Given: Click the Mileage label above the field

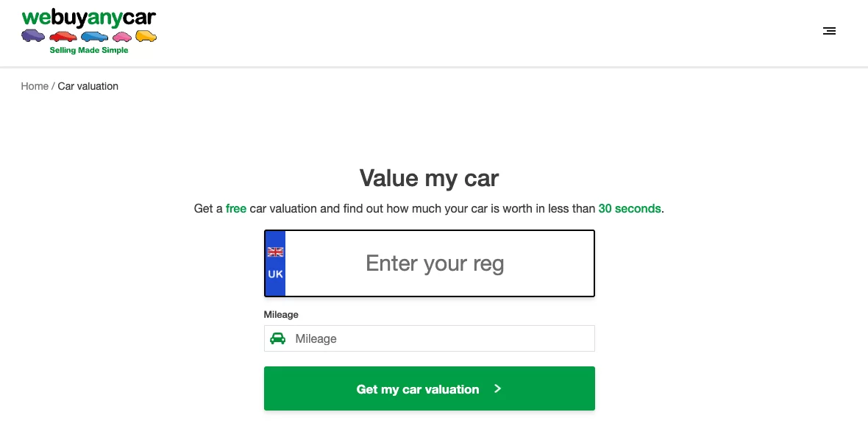Looking at the screenshot, I should [281, 314].
